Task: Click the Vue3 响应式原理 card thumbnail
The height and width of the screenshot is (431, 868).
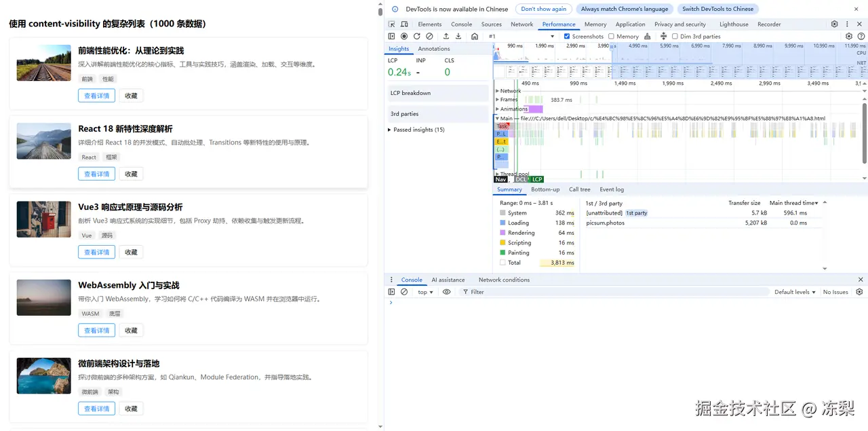Action: point(44,219)
